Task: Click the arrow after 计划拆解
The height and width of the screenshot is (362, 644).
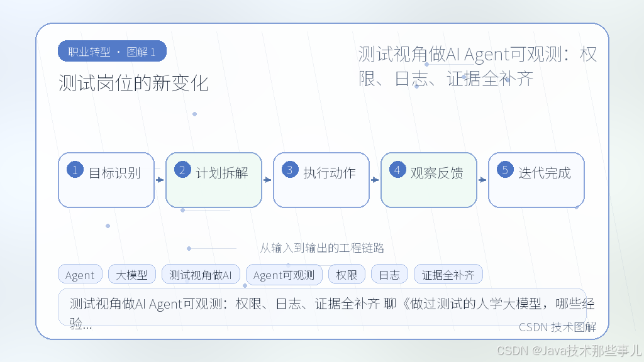Action: [x=267, y=180]
